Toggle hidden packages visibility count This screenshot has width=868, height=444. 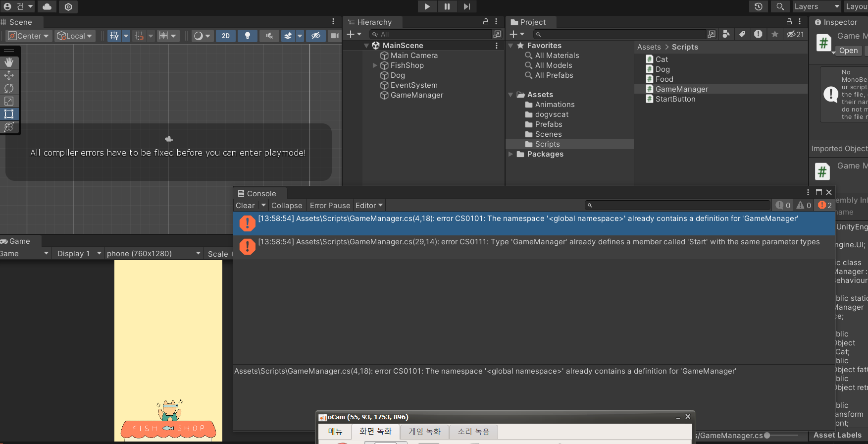click(795, 34)
